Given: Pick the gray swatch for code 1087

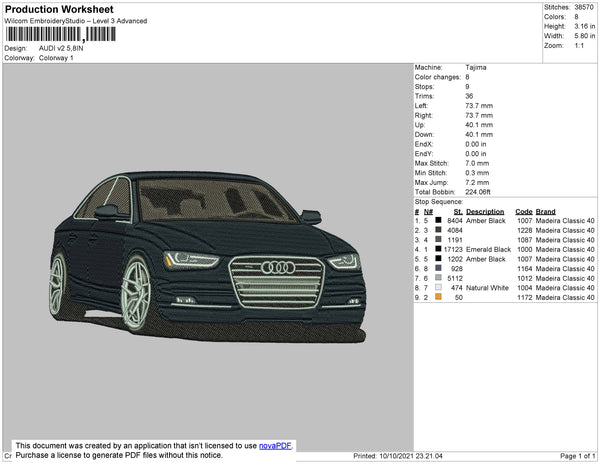Looking at the screenshot, I should click(x=438, y=239).
